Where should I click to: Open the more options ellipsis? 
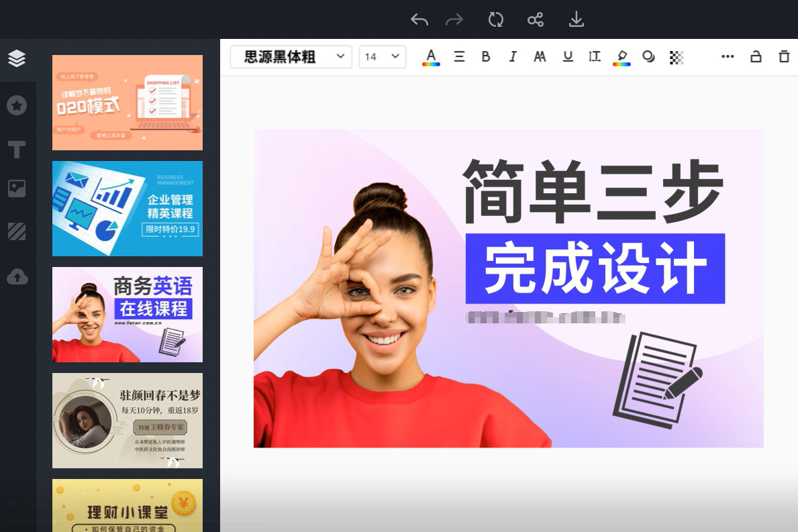(728, 56)
